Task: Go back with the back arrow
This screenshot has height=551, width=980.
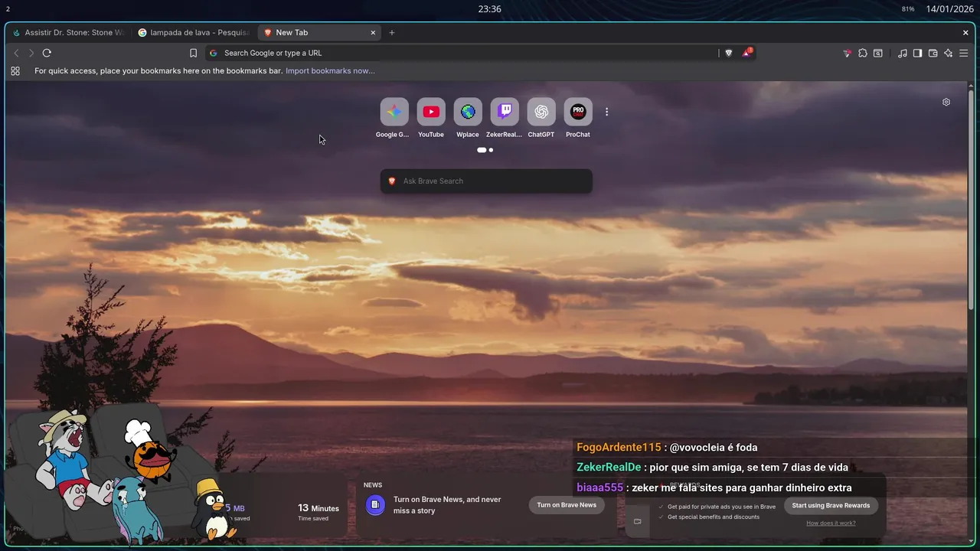Action: (16, 53)
